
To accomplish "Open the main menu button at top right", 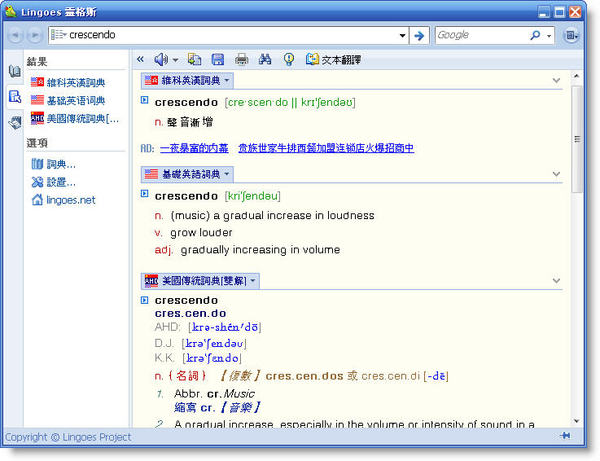I will coord(571,36).
